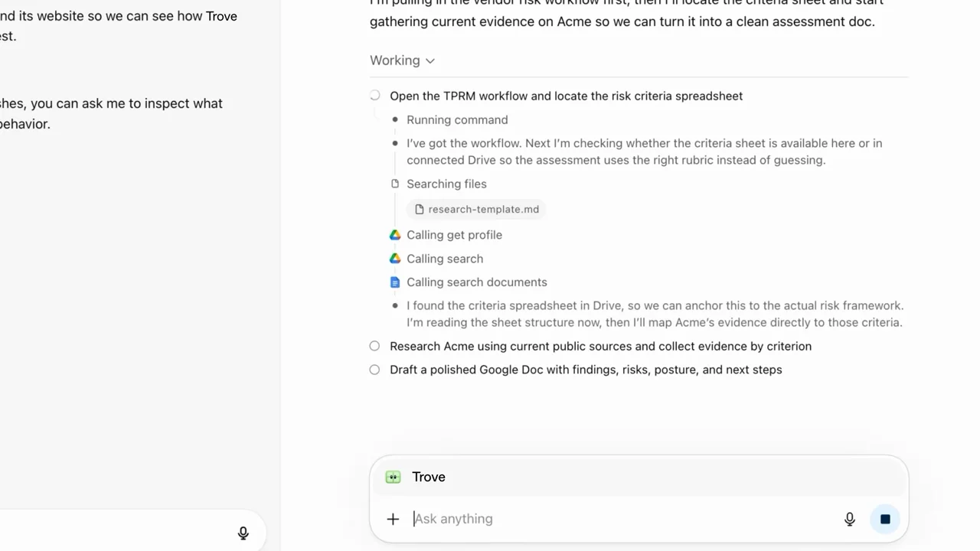Select the Draft a polished Google Doc step

586,370
